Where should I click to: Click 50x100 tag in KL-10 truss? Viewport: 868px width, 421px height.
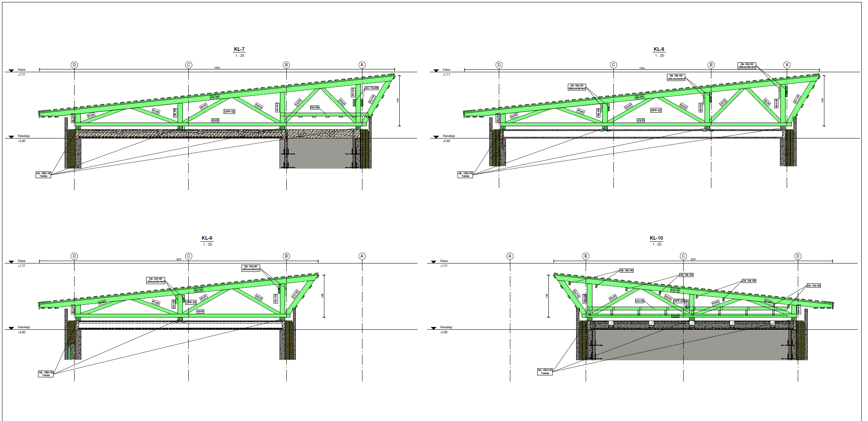[x=640, y=301]
